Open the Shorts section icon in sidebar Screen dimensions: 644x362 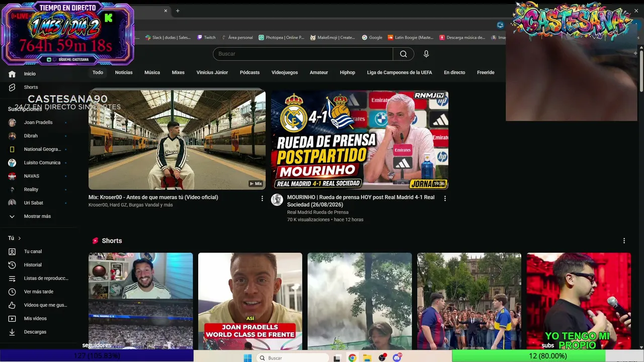point(12,87)
